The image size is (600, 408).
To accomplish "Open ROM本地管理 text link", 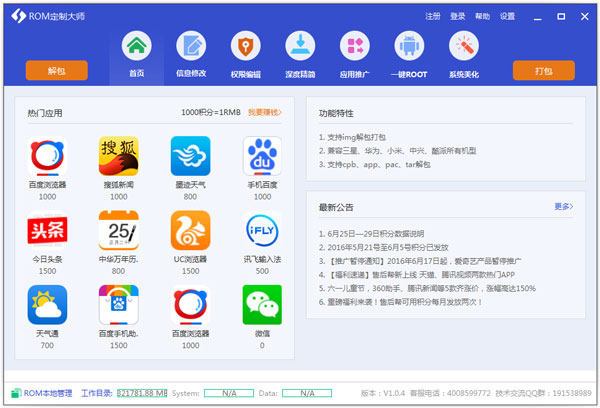I will pyautogui.click(x=48, y=393).
